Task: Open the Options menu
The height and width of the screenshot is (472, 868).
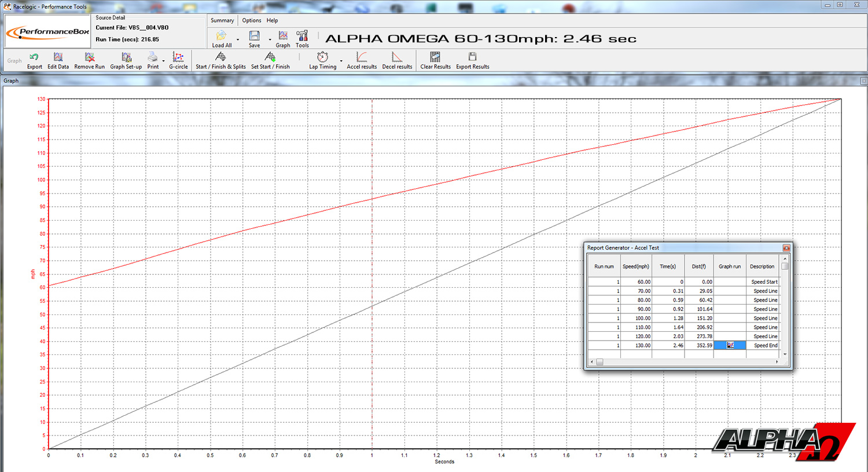Action: click(252, 20)
